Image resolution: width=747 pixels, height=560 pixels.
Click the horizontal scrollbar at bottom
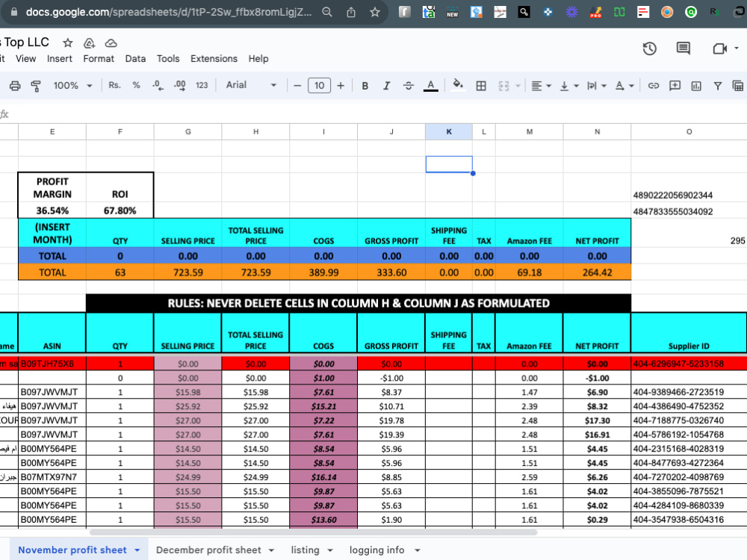coord(314,532)
